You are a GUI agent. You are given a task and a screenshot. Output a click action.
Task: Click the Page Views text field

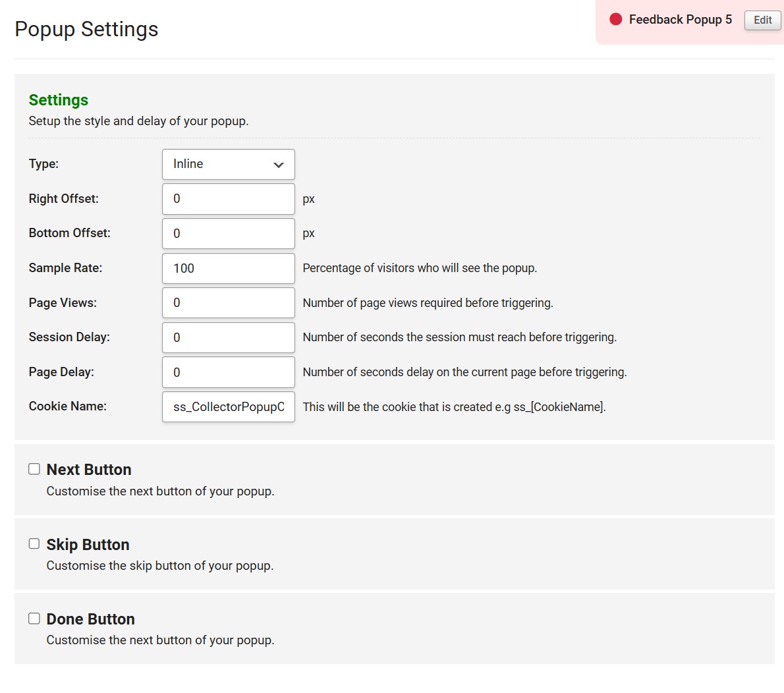(228, 303)
